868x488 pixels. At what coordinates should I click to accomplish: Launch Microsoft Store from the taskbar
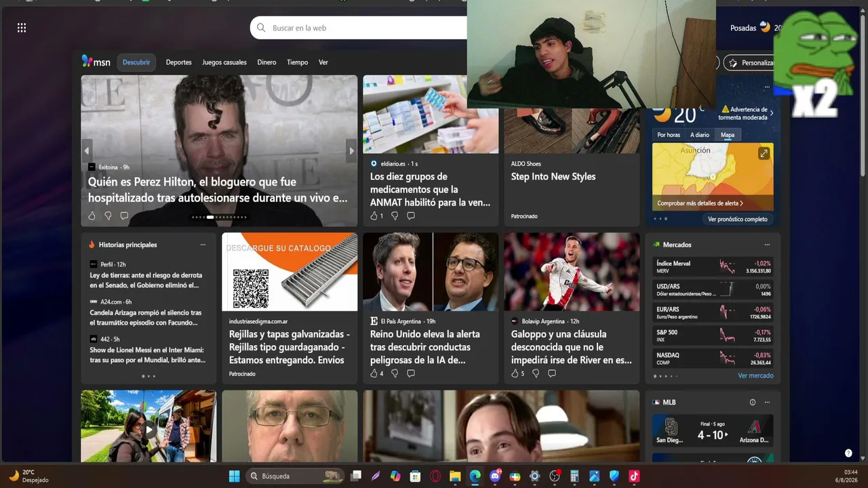coord(415,476)
